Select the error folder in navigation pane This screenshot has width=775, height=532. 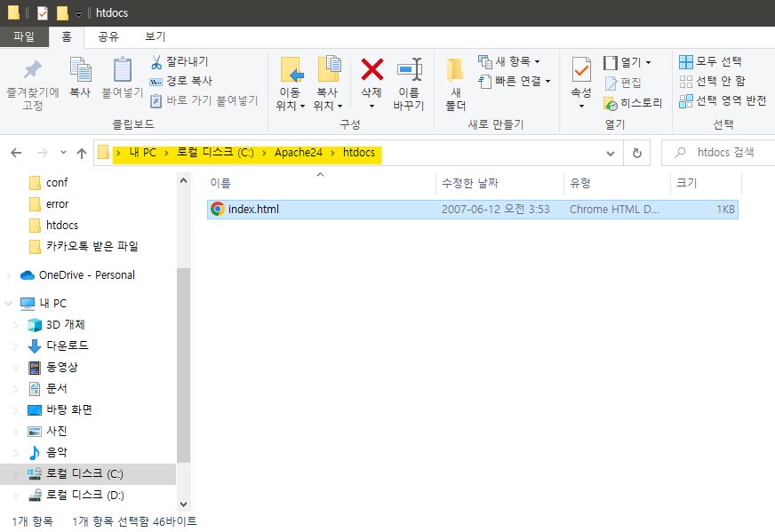coord(49,204)
